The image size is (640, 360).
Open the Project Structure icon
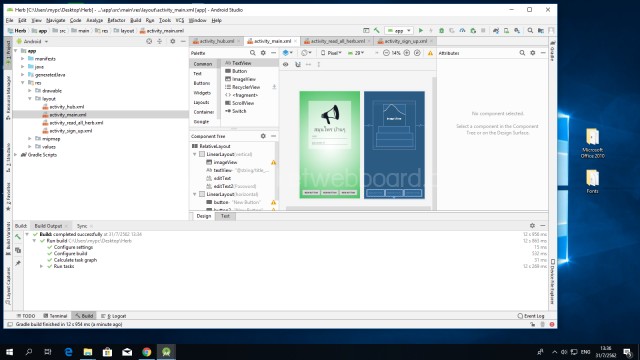pyautogui.click(x=541, y=31)
